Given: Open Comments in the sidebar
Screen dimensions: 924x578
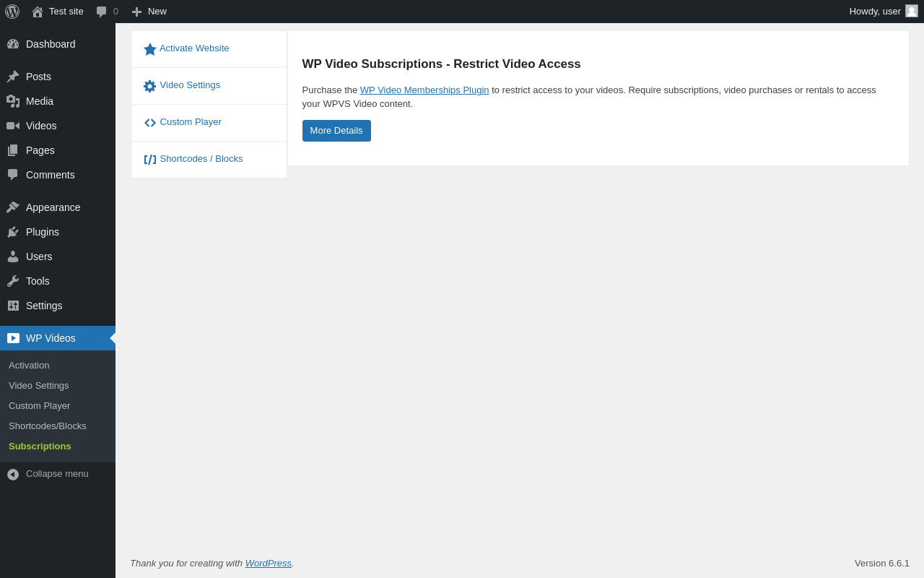Looking at the screenshot, I should tap(58, 175).
